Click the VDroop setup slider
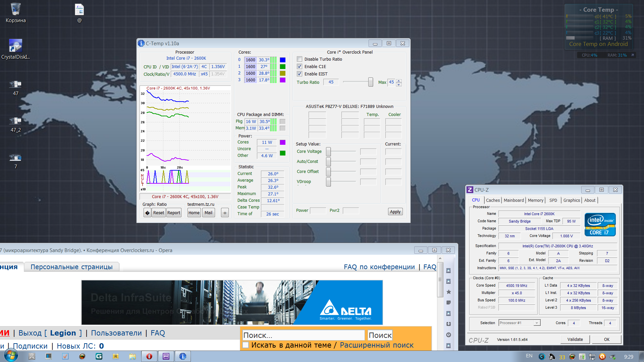Viewport: 644px width, 362px height. pyautogui.click(x=328, y=182)
